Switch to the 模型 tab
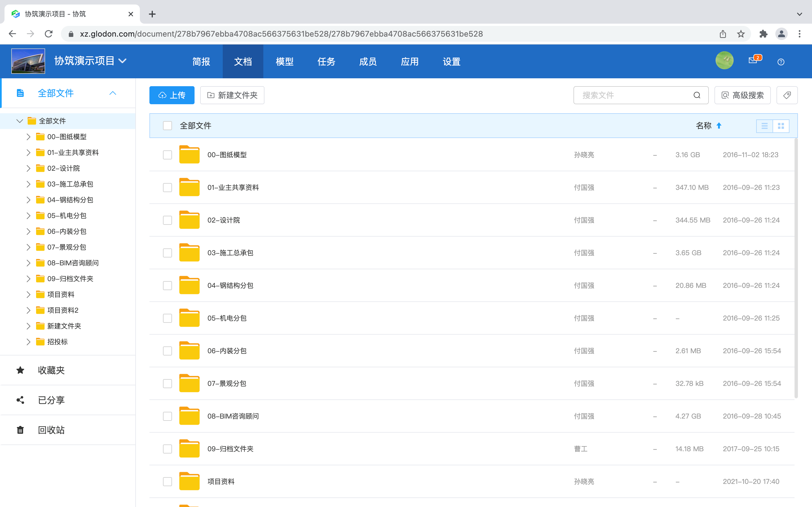The width and height of the screenshot is (812, 507). pos(284,61)
